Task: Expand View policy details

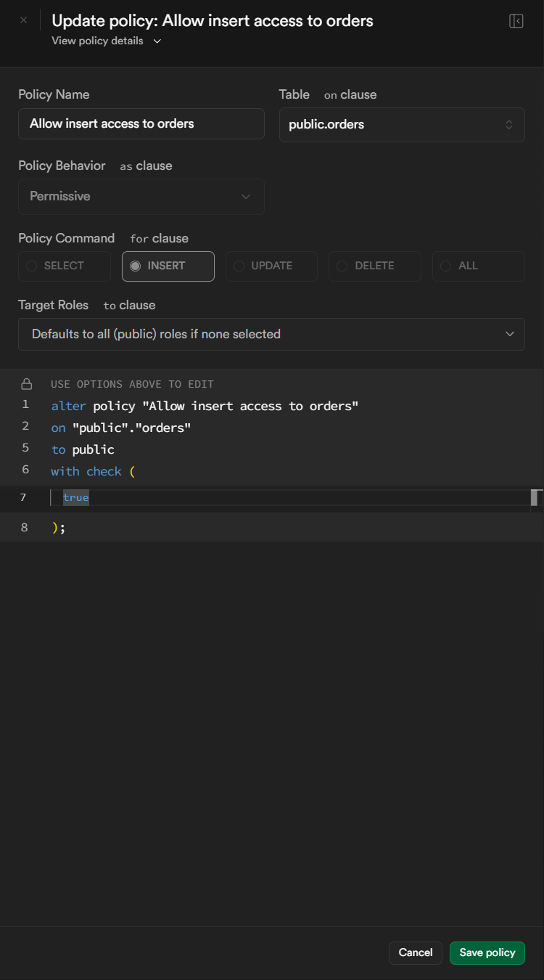Action: pos(106,41)
